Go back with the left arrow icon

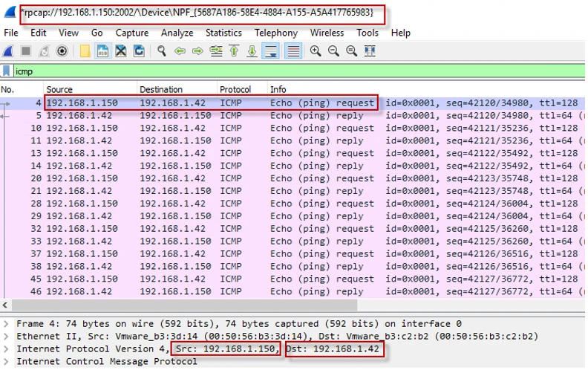180,51
